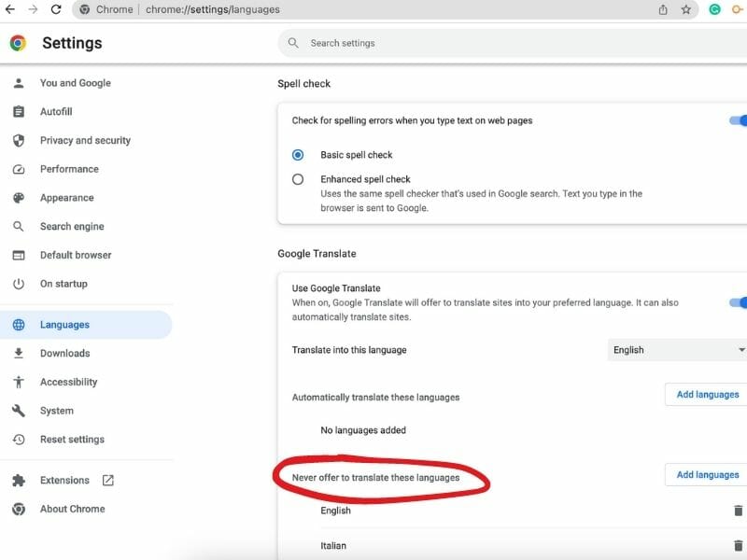Open external link icon beside Extensions
The height and width of the screenshot is (560, 747).
107,481
